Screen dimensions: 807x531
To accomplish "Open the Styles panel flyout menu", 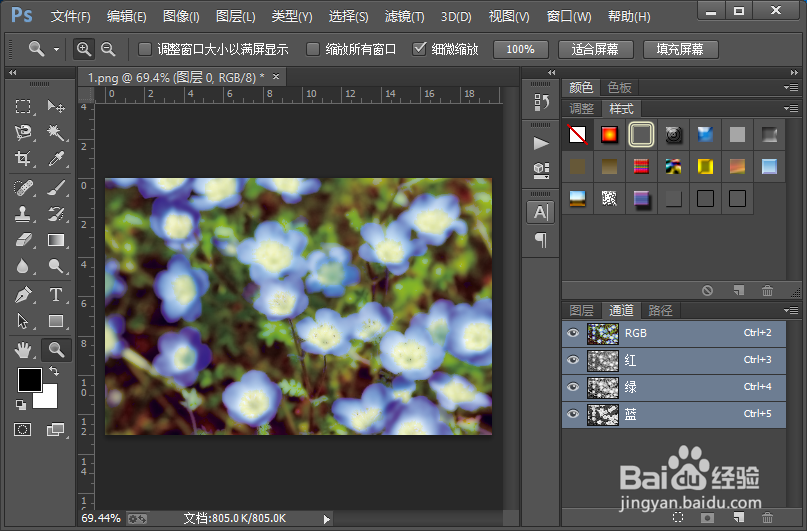I will [x=791, y=109].
